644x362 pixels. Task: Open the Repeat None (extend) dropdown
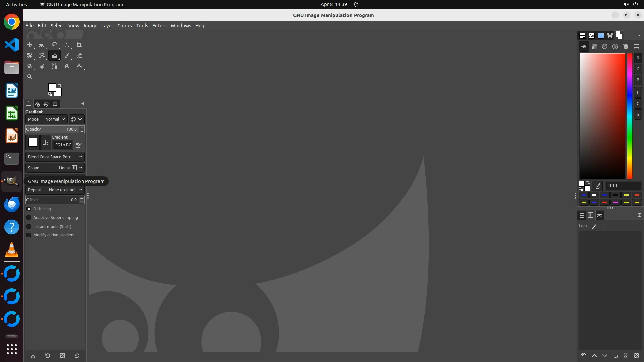[x=55, y=190]
